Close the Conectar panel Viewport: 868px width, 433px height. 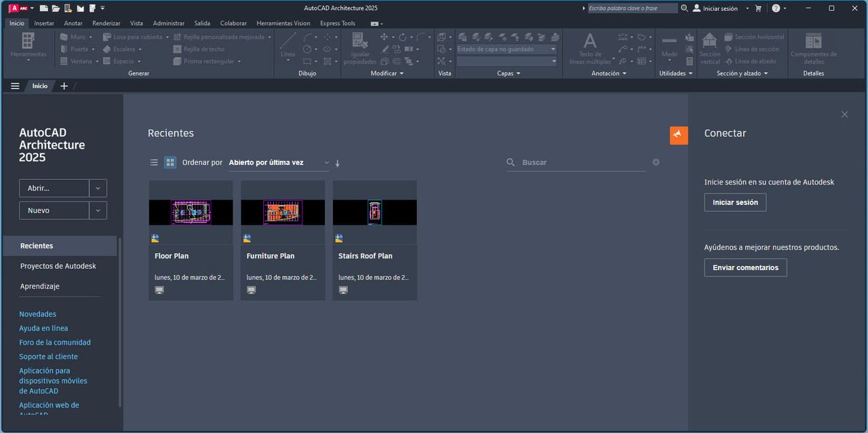point(844,114)
